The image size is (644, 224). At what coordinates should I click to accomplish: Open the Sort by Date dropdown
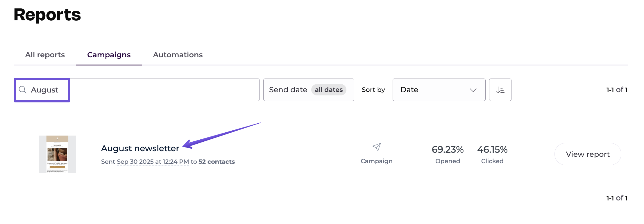(x=439, y=90)
